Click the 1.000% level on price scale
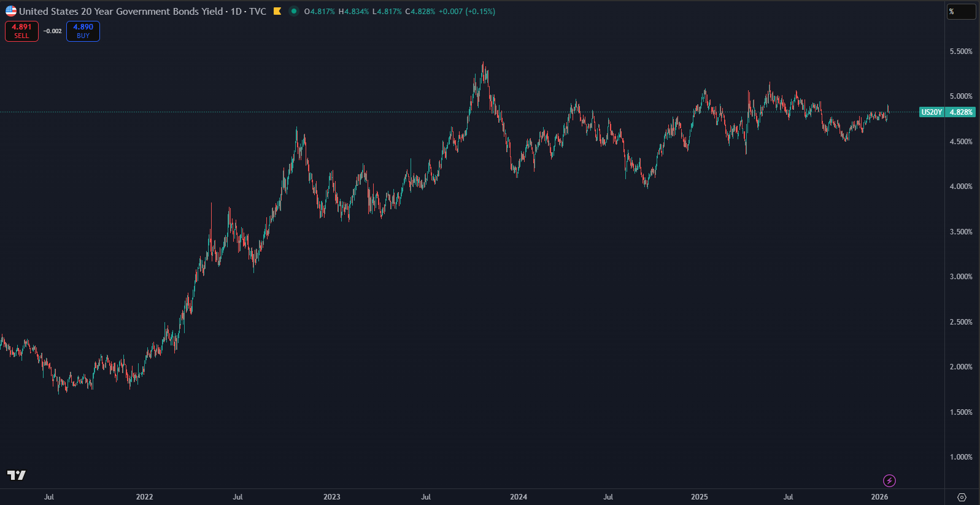Viewport: 980px width, 505px height. click(x=960, y=457)
